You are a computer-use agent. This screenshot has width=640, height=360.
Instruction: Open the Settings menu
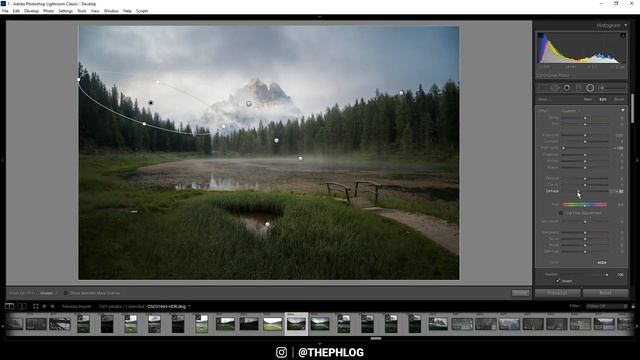[x=66, y=11]
